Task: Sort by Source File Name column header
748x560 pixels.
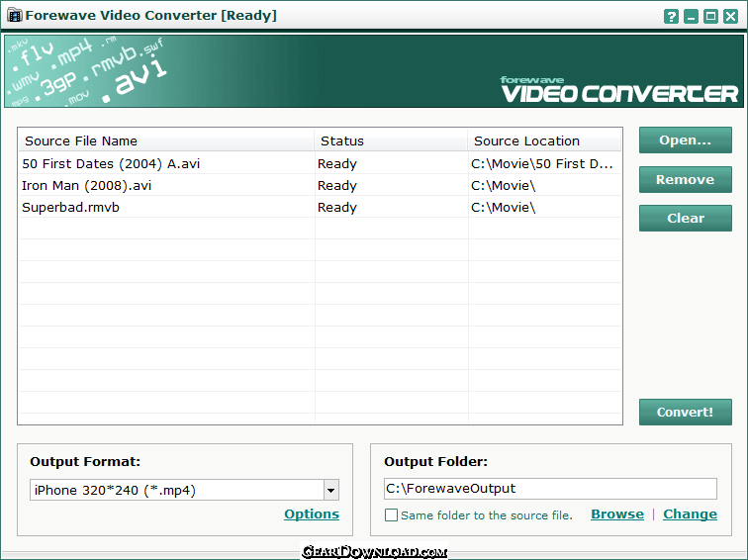Action: tap(166, 140)
